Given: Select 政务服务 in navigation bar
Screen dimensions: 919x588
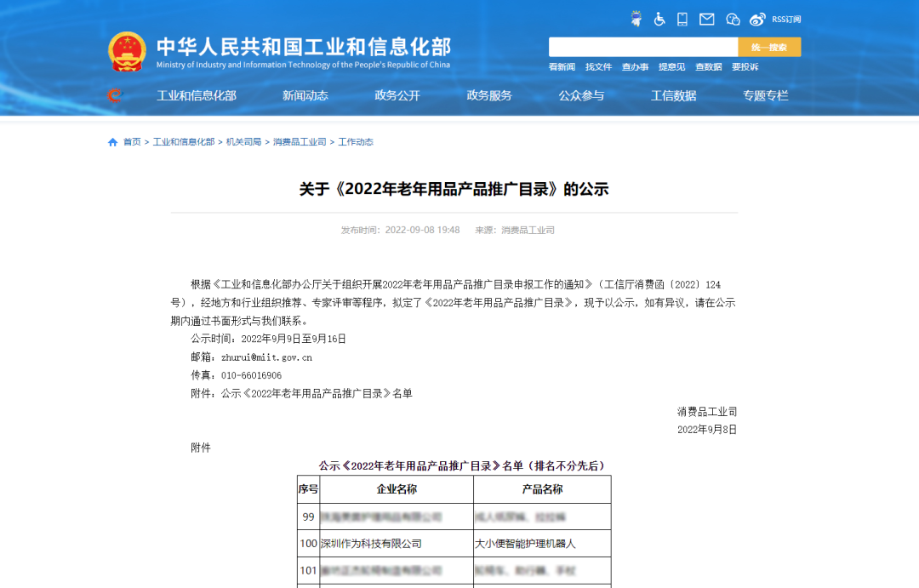Looking at the screenshot, I should pyautogui.click(x=489, y=95).
